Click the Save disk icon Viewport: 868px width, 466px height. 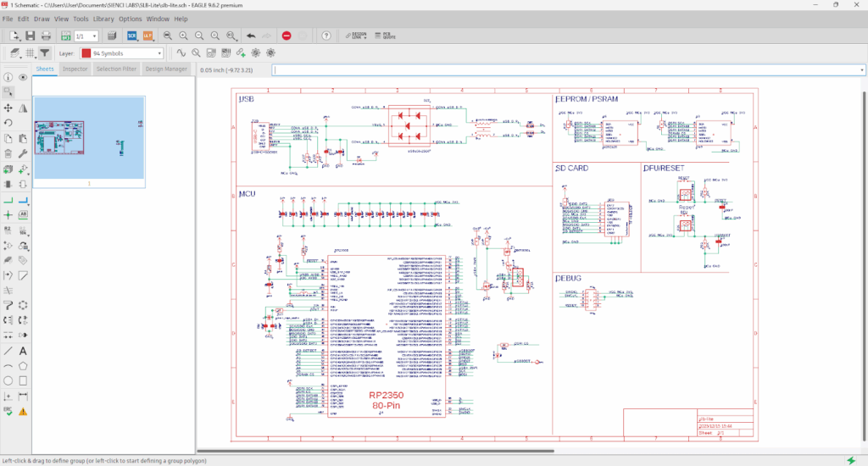click(x=30, y=36)
